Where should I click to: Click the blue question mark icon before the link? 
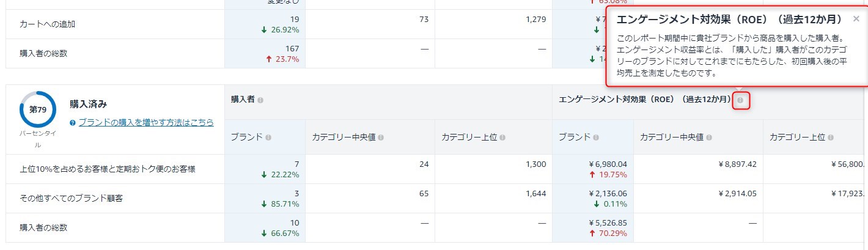coord(73,123)
